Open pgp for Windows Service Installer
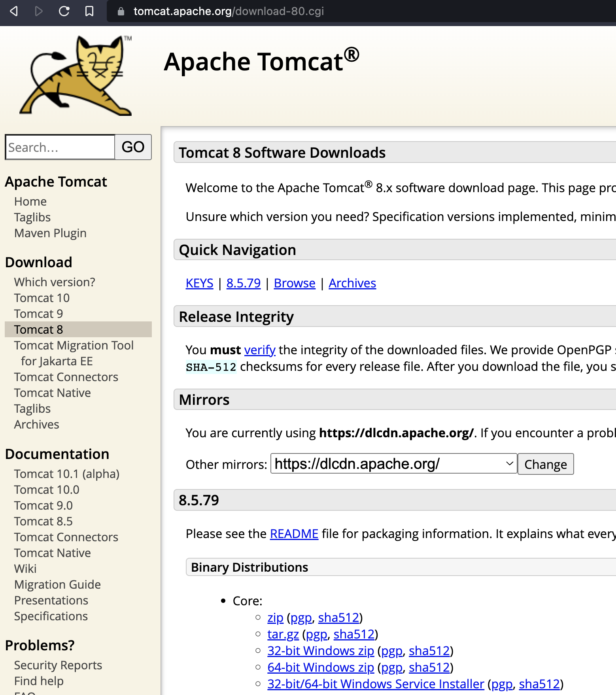Screen dimensions: 616x695 [x=502, y=684]
